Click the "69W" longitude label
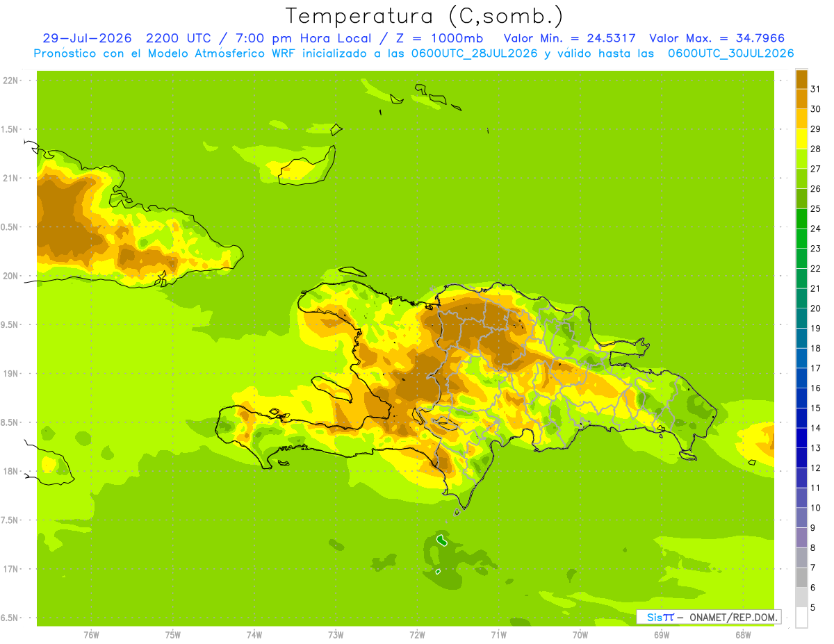The width and height of the screenshot is (834, 644). point(662,635)
